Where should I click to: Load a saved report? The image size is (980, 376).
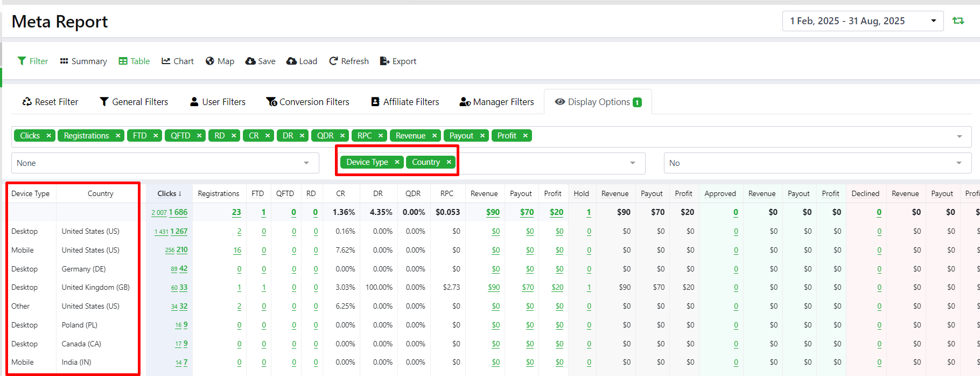pyautogui.click(x=302, y=61)
